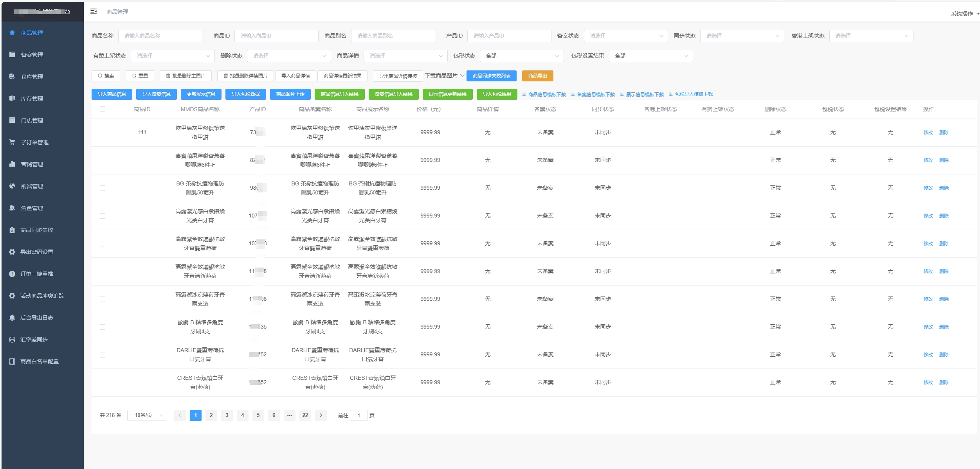Open the 有赞上架状态 dropdown
Viewport: 980px width, 469px height.
click(173, 56)
